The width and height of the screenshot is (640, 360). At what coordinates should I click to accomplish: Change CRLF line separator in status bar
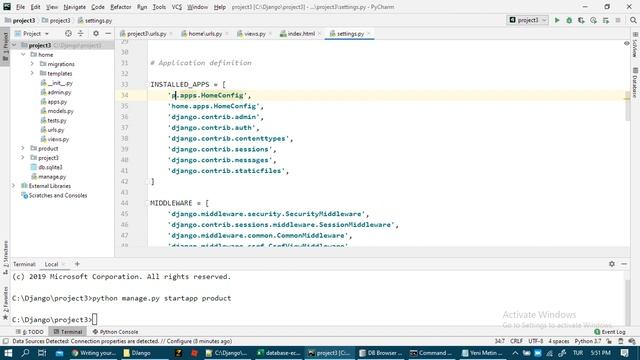pos(516,341)
